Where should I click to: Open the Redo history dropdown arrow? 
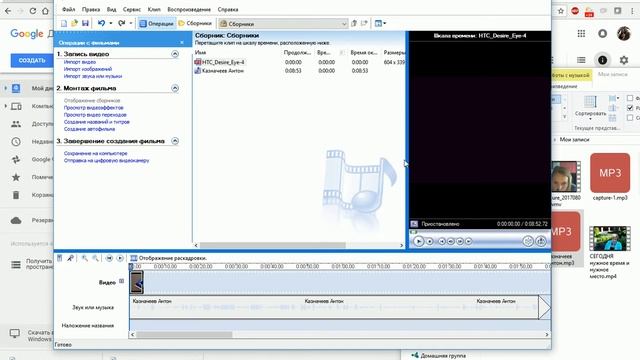[x=131, y=23]
